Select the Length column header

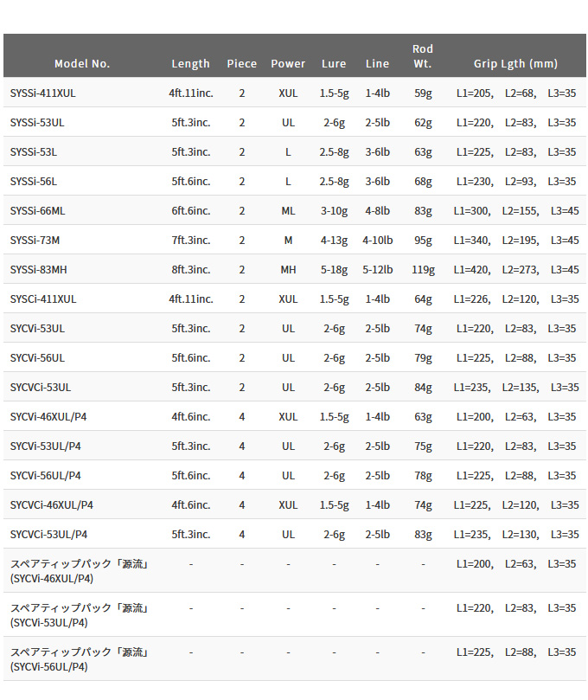pyautogui.click(x=190, y=64)
